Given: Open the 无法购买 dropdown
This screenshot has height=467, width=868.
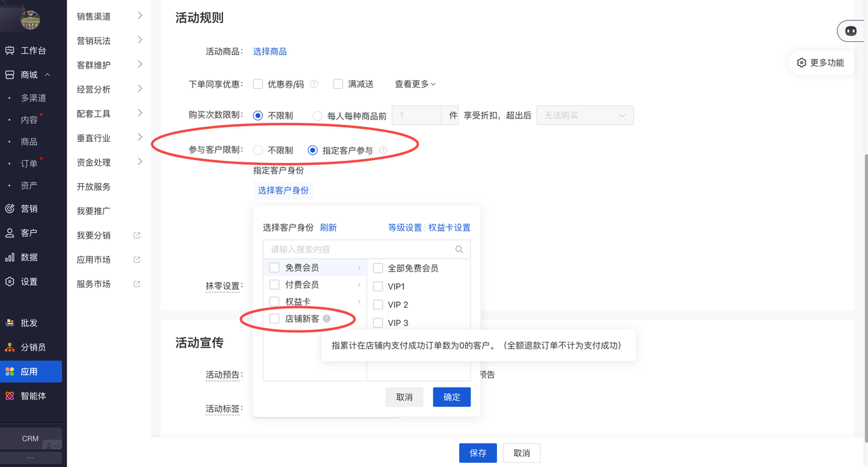Looking at the screenshot, I should pyautogui.click(x=585, y=115).
